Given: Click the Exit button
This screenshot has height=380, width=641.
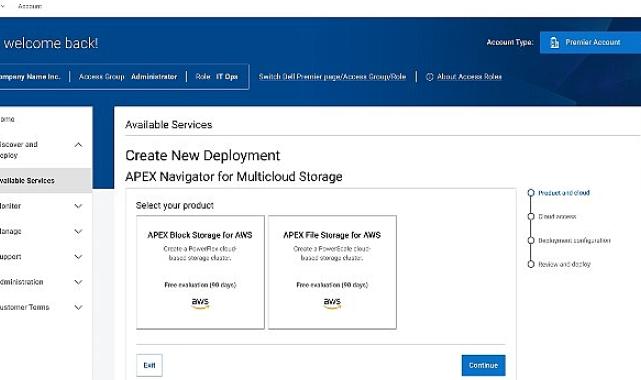Looking at the screenshot, I should [x=149, y=365].
